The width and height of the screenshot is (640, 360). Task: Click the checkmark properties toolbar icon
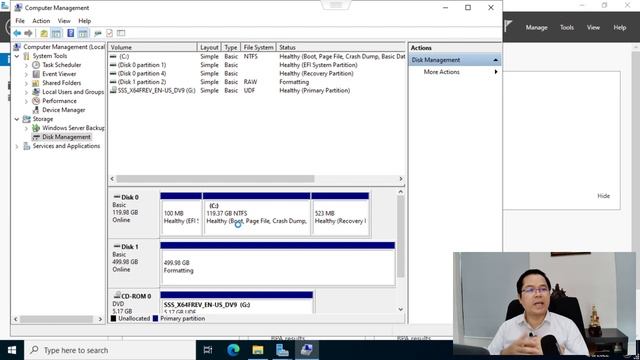[x=109, y=33]
